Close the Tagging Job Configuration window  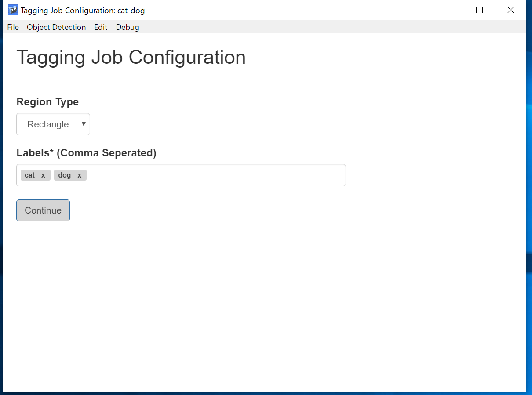coord(510,10)
